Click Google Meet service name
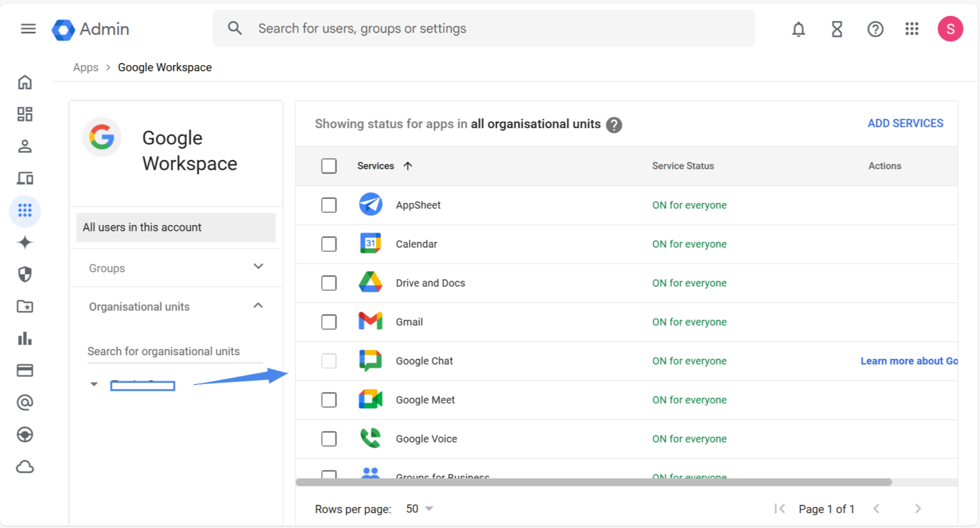The height and width of the screenshot is (528, 980). [x=425, y=400]
